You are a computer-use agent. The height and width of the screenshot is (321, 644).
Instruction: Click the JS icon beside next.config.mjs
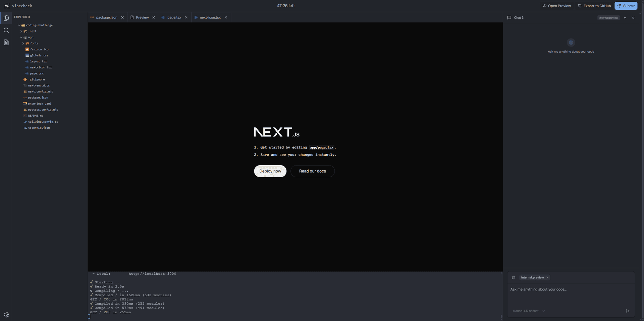point(25,91)
